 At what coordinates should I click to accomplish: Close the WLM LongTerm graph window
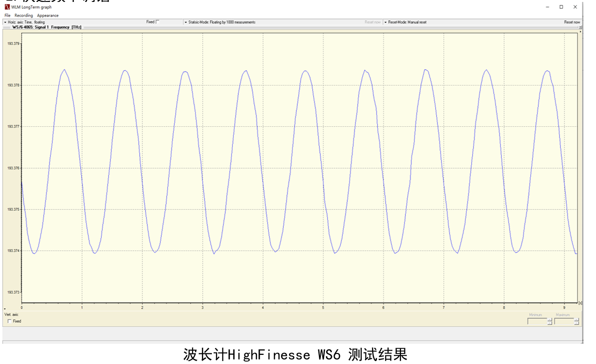pyautogui.click(x=575, y=7)
